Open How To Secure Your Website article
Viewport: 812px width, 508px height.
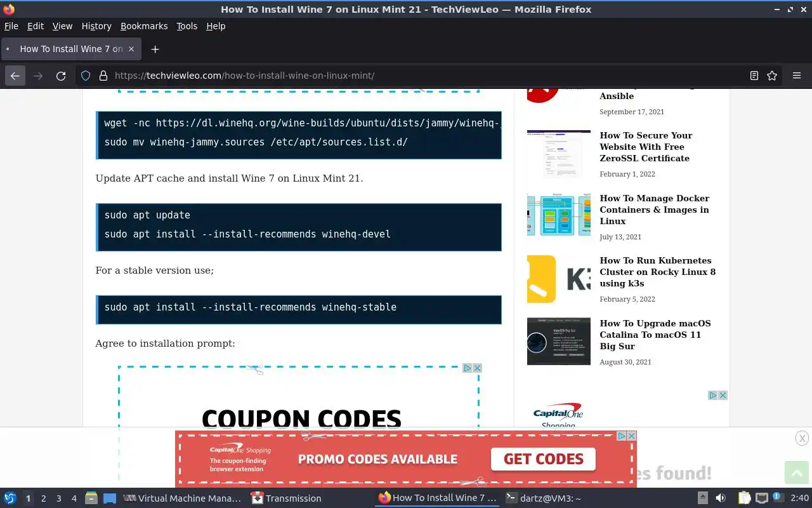click(x=646, y=147)
